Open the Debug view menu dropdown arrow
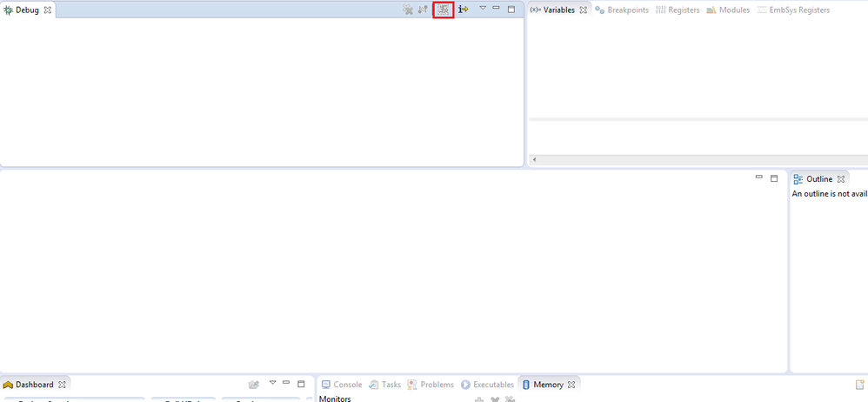This screenshot has height=402, width=868. [482, 8]
